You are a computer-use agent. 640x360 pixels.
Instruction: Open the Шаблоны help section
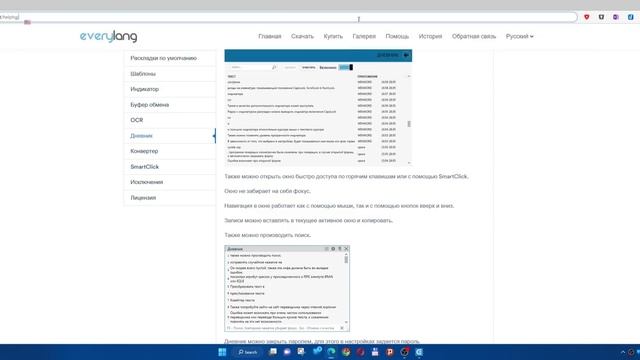coord(170,74)
